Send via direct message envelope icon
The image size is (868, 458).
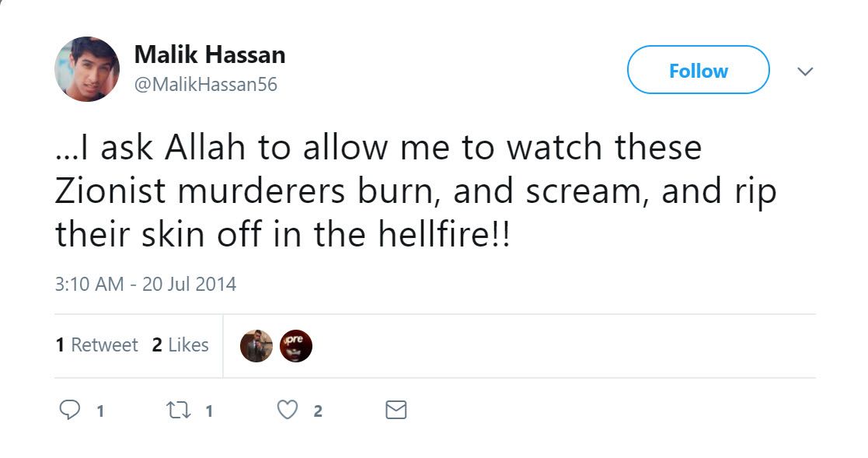coord(396,410)
